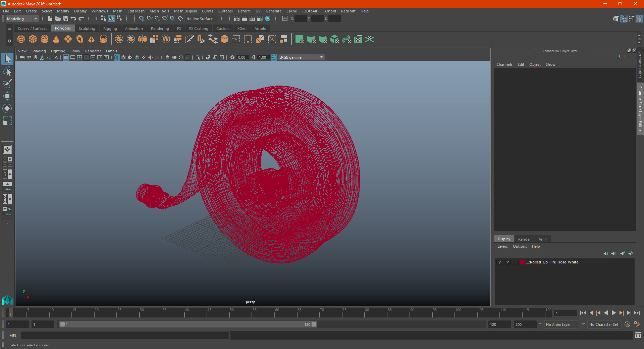This screenshot has width=644, height=349.
Task: Select the Move tool in toolbox
Action: (x=7, y=96)
